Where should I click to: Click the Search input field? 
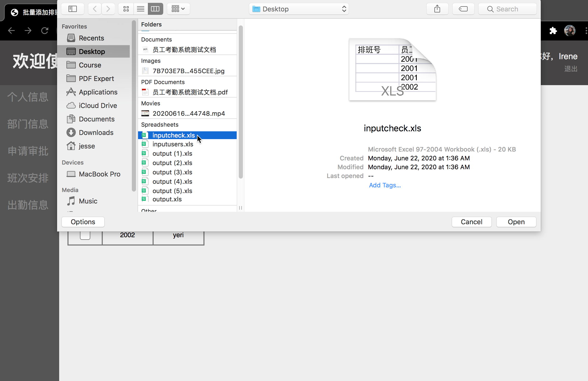pos(508,9)
